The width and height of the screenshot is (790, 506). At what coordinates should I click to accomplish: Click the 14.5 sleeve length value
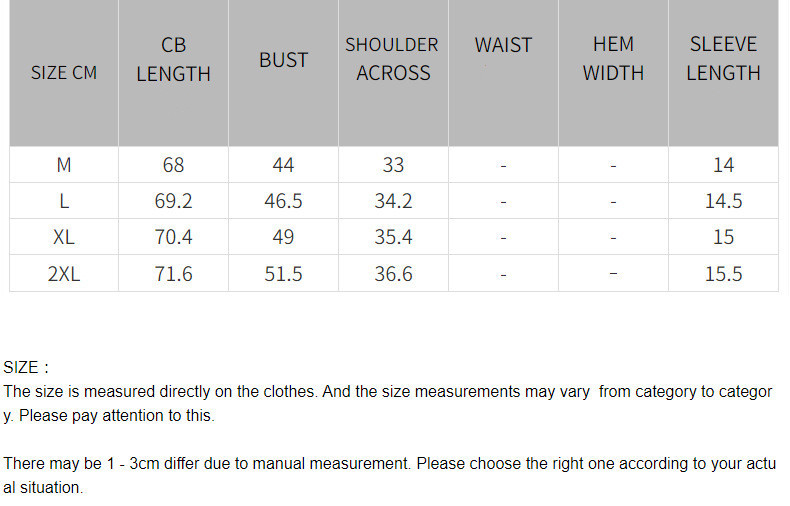[x=723, y=201]
